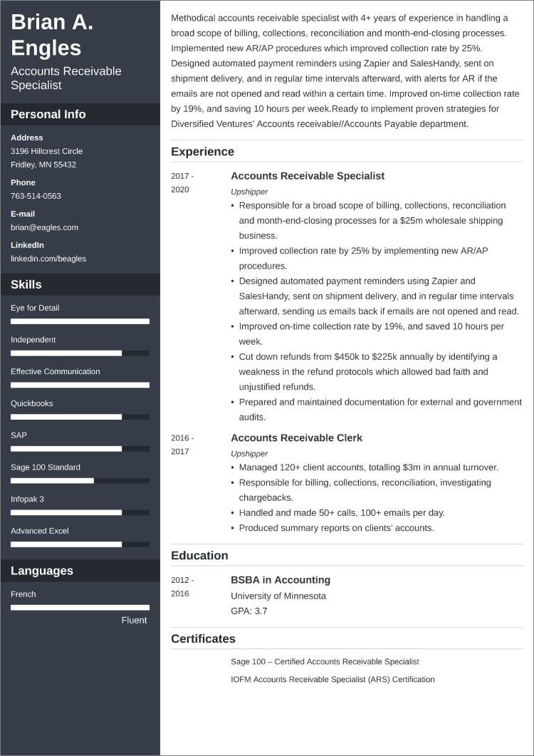Click the Sage 100 Standard skill bar
Image resolution: width=534 pixels, height=756 pixels.
pos(80,481)
